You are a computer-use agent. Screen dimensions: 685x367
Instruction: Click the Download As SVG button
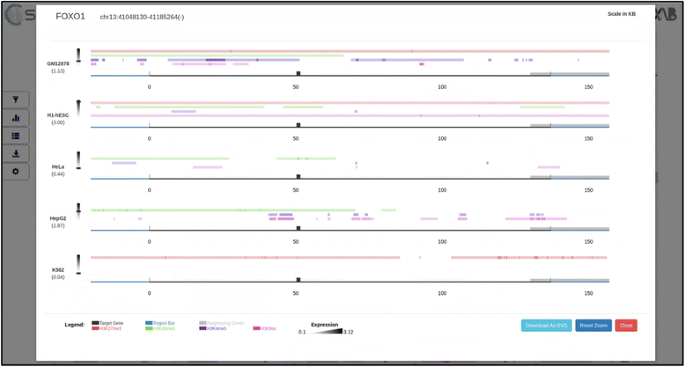tap(546, 325)
